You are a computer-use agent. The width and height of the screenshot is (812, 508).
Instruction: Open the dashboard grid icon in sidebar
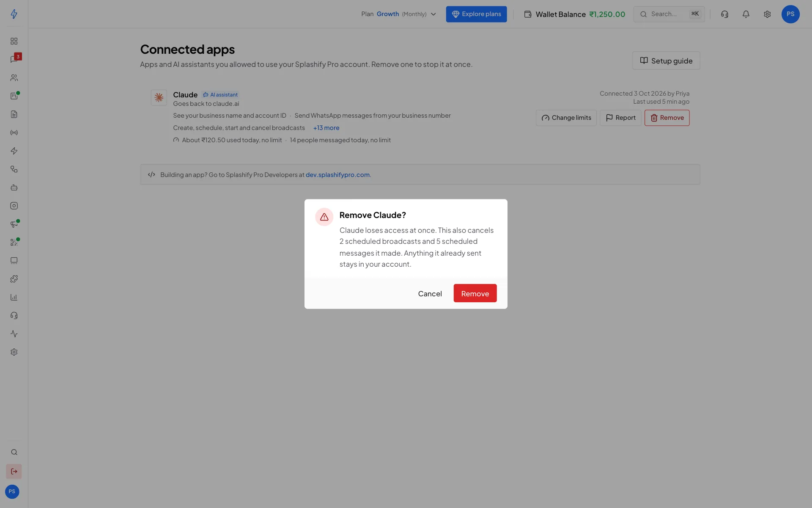coord(14,41)
